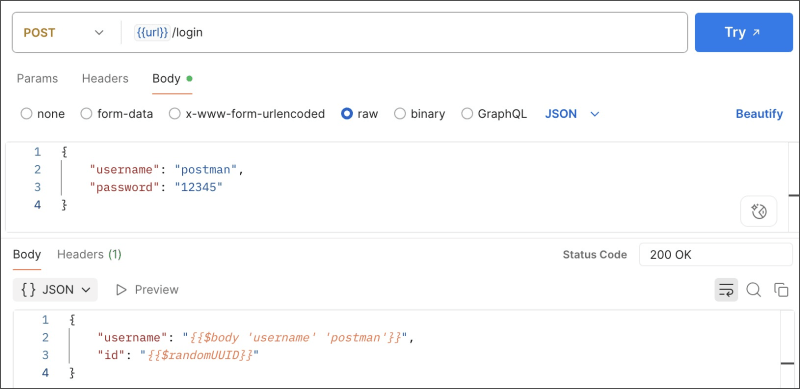Click the {{$randomUUID}} value in response

[x=199, y=355]
